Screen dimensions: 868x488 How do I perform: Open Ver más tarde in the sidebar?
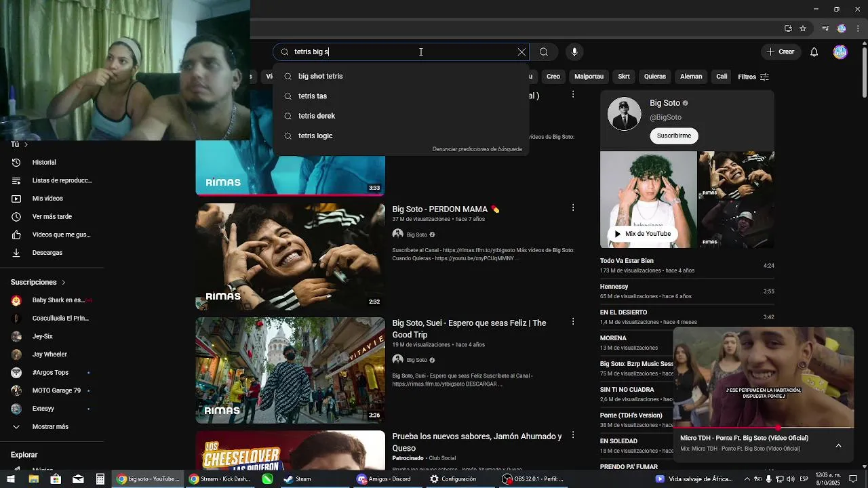pos(52,217)
